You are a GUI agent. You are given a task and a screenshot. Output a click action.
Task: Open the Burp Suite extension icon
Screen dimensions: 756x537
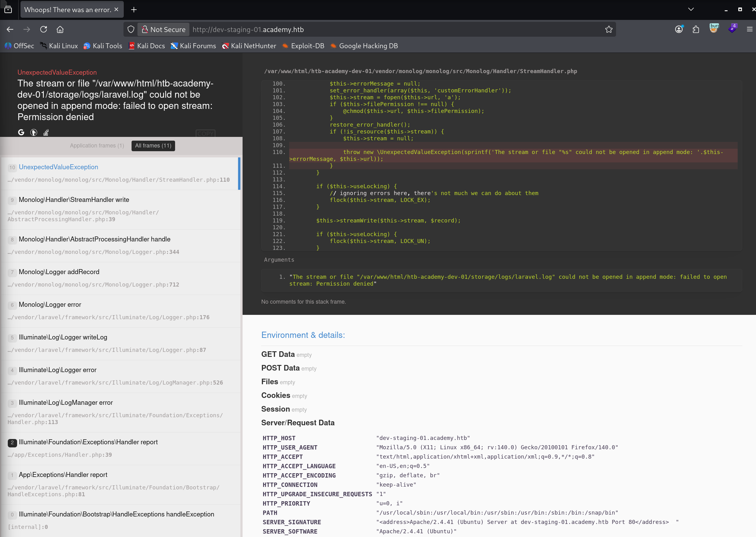pyautogui.click(x=714, y=28)
